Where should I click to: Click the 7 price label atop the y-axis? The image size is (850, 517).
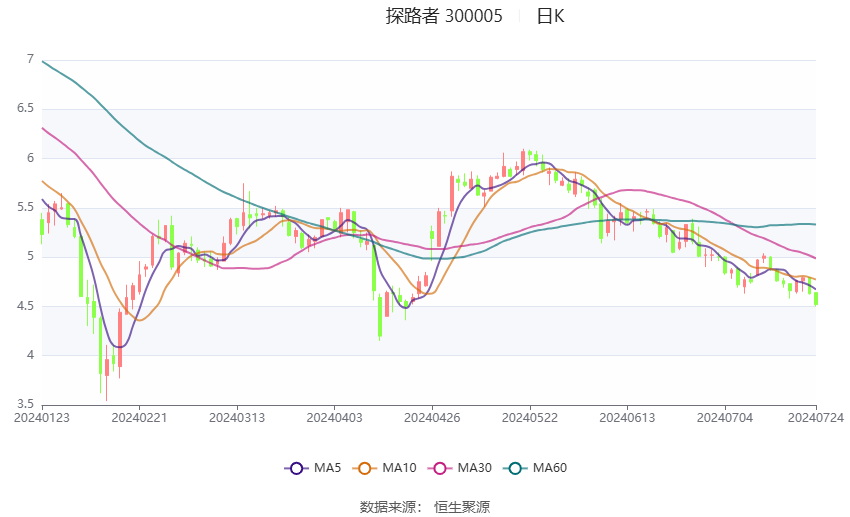tap(30, 59)
